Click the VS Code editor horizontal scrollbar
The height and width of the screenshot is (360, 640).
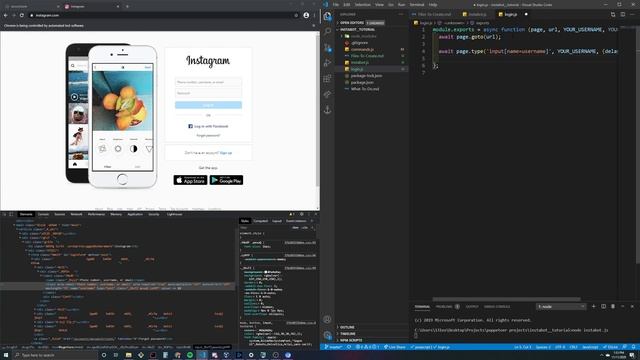pyautogui.click(x=506, y=299)
